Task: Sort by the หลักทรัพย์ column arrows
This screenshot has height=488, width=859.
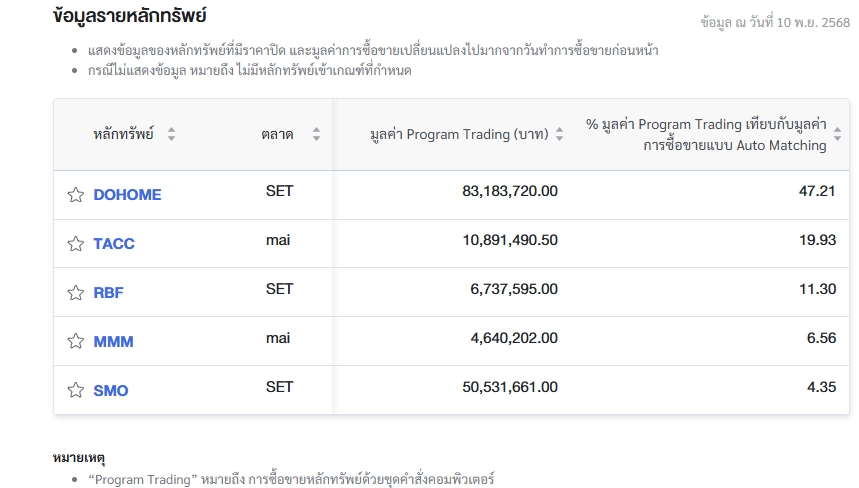Action: [171, 134]
